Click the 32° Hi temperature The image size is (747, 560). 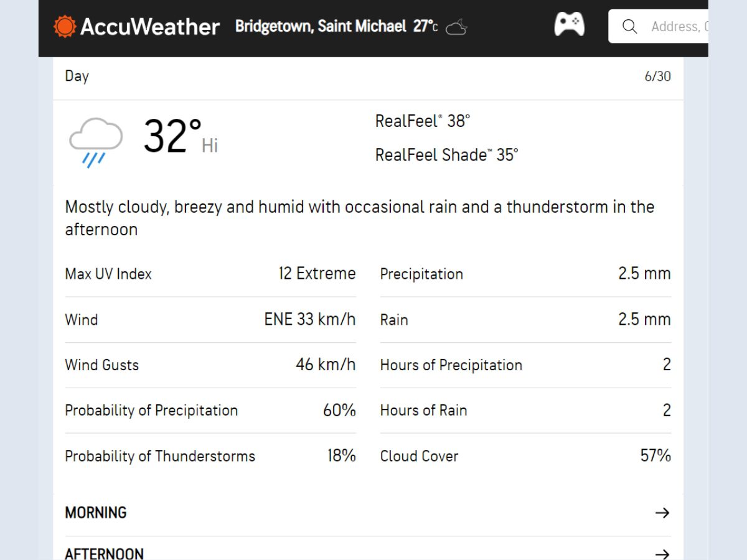click(180, 136)
